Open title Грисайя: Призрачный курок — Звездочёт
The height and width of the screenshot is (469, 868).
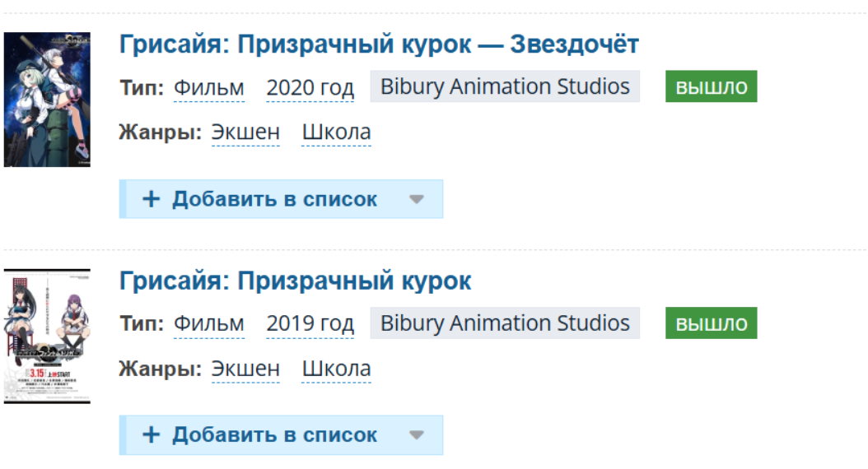379,44
